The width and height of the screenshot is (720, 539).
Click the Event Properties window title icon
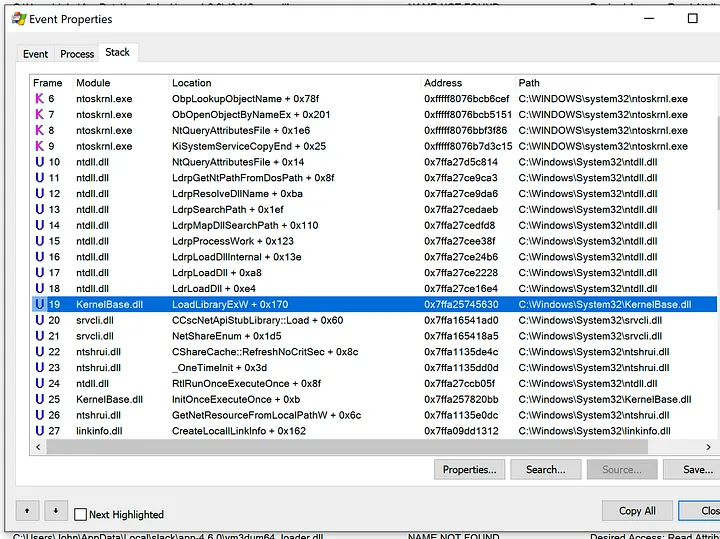coord(19,18)
